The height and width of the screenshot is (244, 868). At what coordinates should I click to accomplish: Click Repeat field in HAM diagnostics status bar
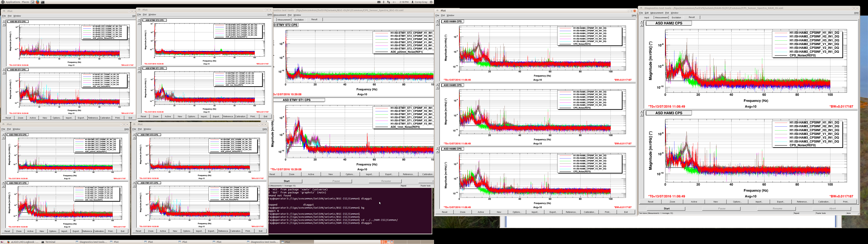pyautogui.click(x=804, y=213)
